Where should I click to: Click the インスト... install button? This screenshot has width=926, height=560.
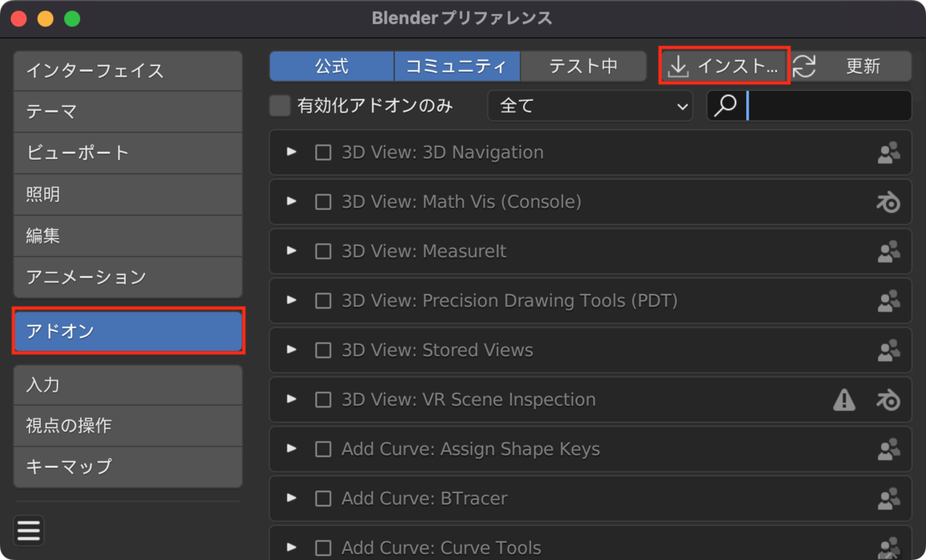point(725,66)
